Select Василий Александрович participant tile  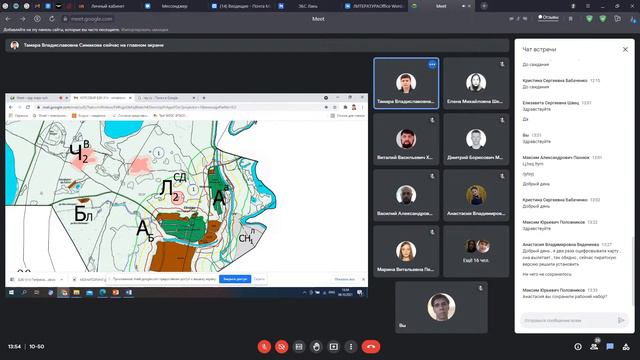[406, 195]
